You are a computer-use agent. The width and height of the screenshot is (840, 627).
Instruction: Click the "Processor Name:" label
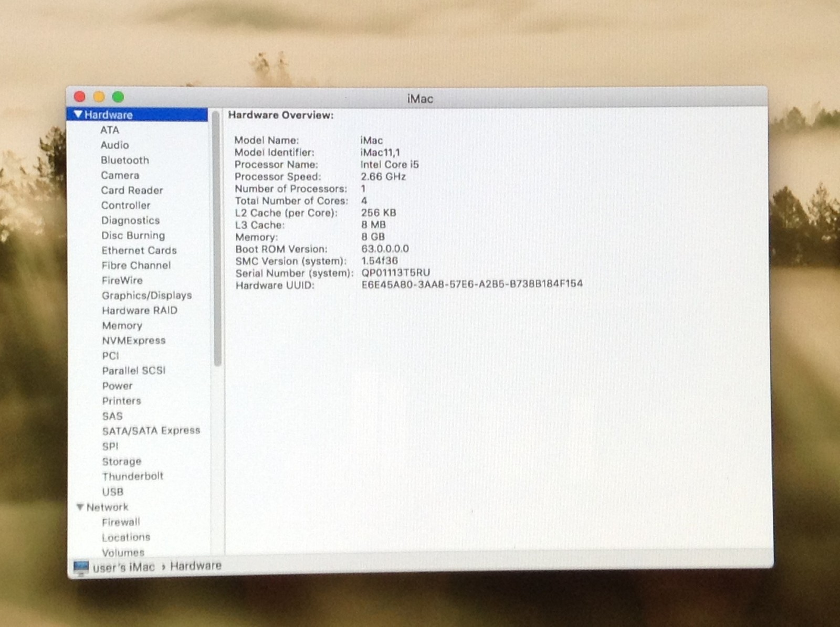tap(276, 164)
